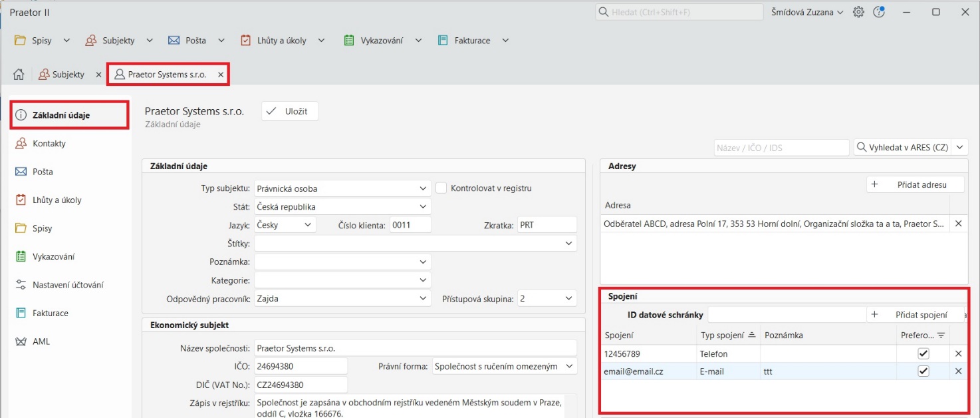Open the AML sidebar section

click(41, 341)
